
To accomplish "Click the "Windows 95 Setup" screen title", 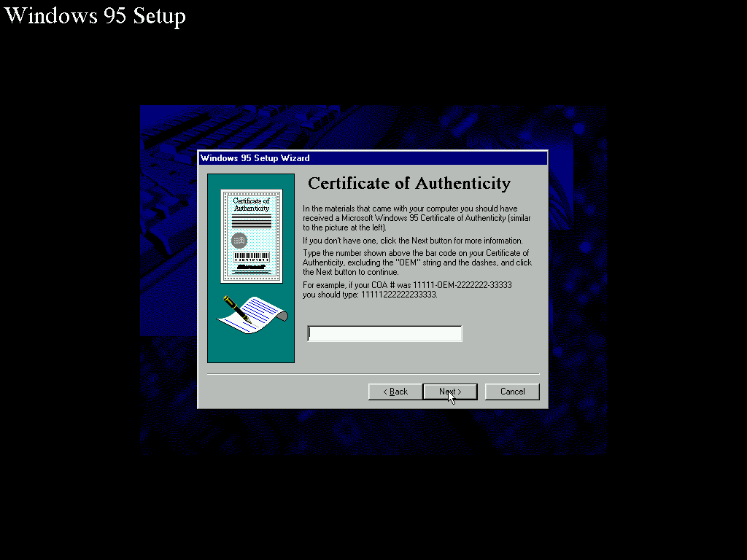I will click(x=95, y=16).
